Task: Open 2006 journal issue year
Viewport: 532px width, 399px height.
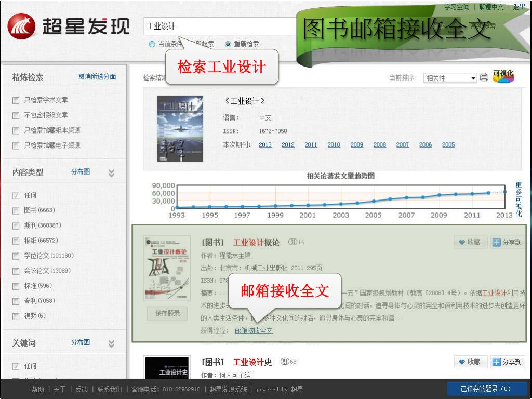Action: pos(425,145)
